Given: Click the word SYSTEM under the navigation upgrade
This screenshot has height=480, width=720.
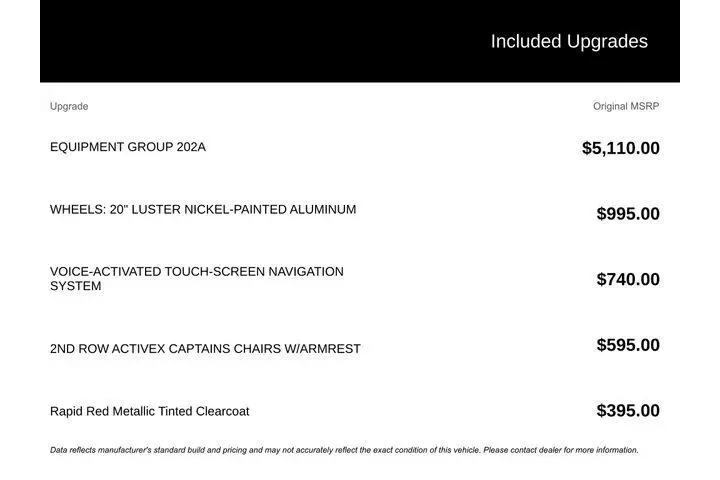Looking at the screenshot, I should pos(76,286).
